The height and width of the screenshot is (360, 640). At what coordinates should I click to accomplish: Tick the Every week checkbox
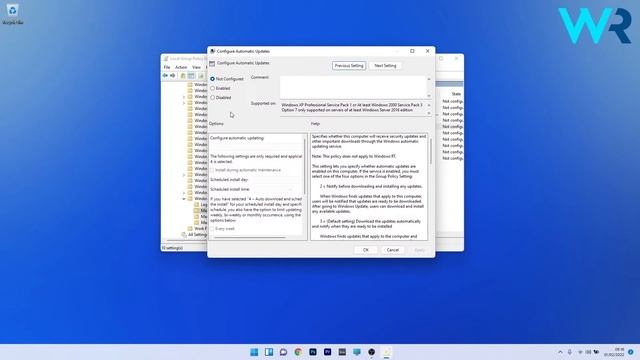point(212,229)
